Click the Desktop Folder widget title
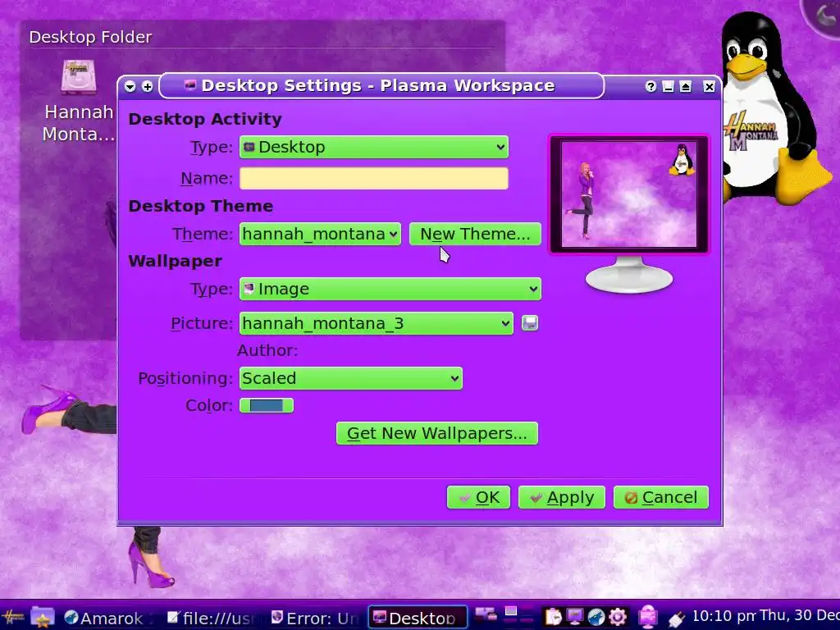Screen dimensions: 840x630 pos(90,37)
